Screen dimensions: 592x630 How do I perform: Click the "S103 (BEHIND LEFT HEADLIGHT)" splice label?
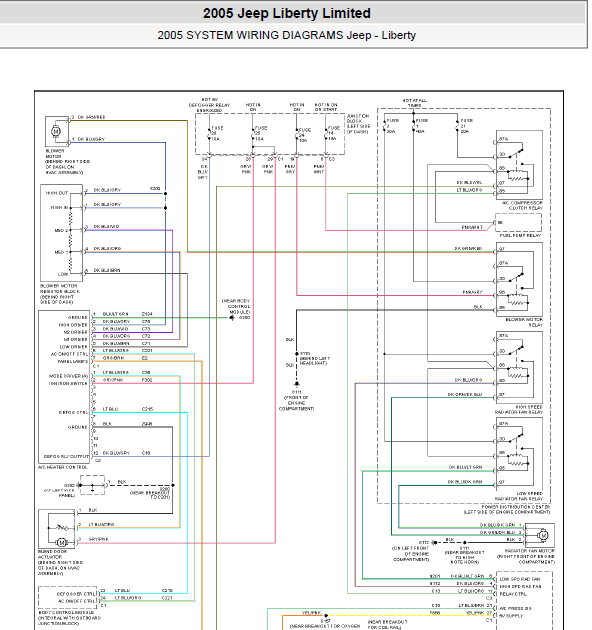pyautogui.click(x=314, y=358)
